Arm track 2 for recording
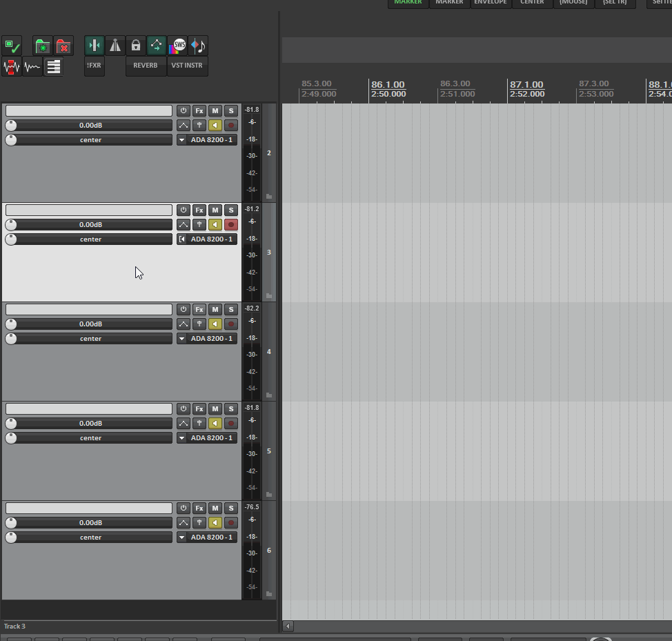 [x=231, y=126]
